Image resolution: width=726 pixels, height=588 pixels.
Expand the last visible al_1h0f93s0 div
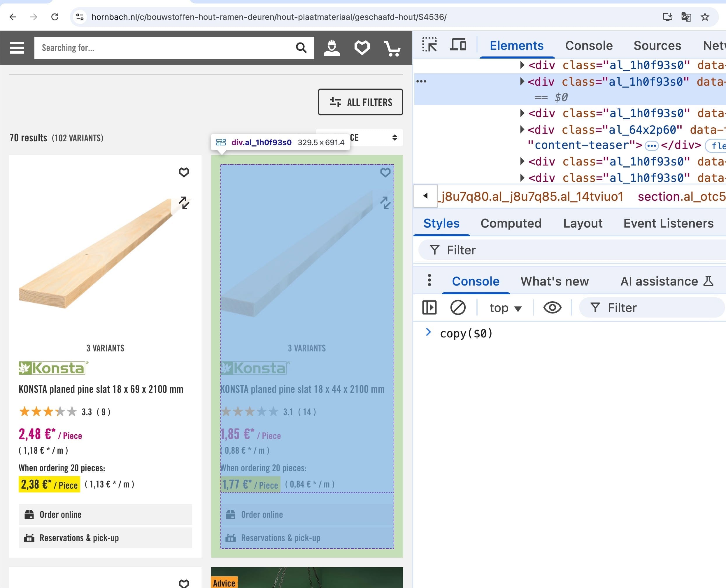tap(522, 177)
